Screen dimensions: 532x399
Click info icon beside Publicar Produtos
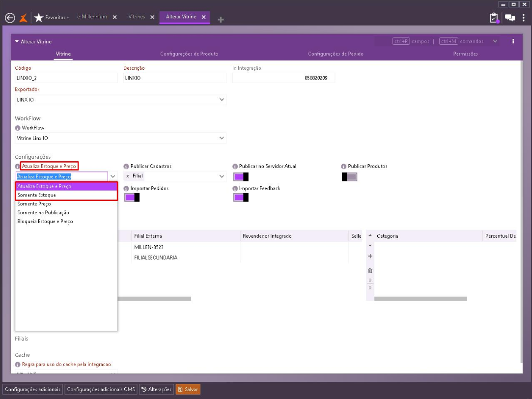point(344,166)
